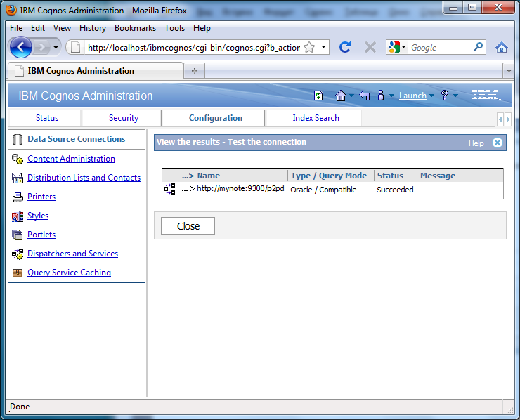
Task: Open the address bar URL history dropdown
Action: click(x=323, y=47)
